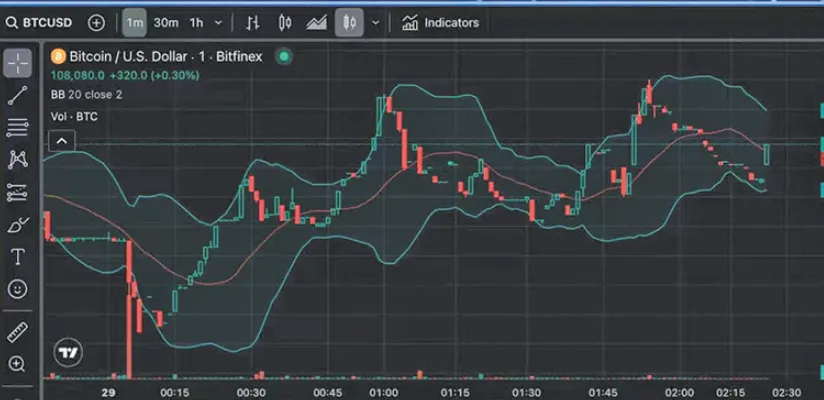Click the 29 date label on time axis
824x400 pixels.
click(x=108, y=393)
